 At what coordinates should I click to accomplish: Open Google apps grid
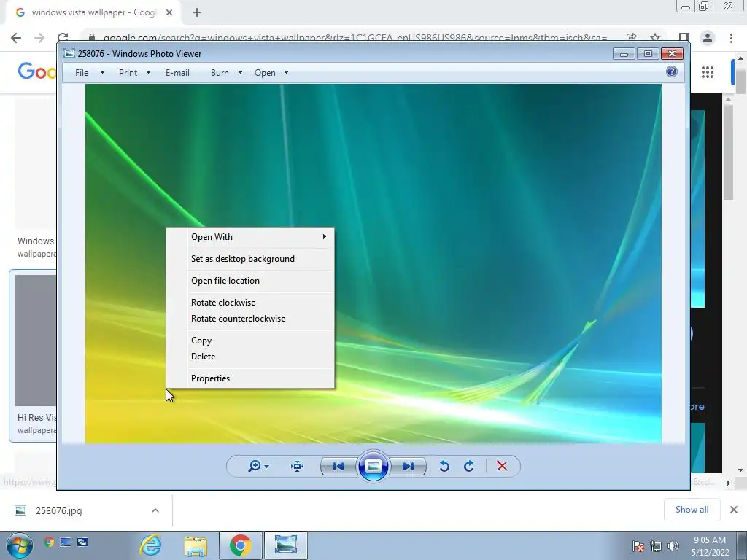tap(708, 72)
